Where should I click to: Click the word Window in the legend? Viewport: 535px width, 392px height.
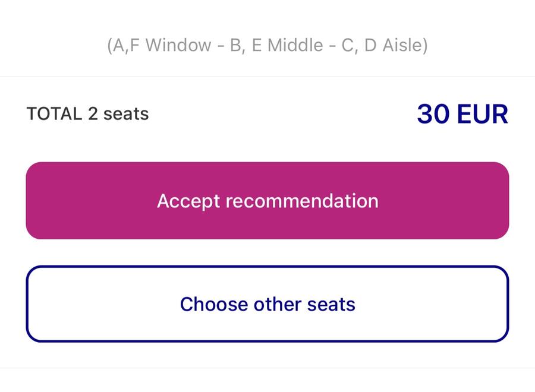178,45
